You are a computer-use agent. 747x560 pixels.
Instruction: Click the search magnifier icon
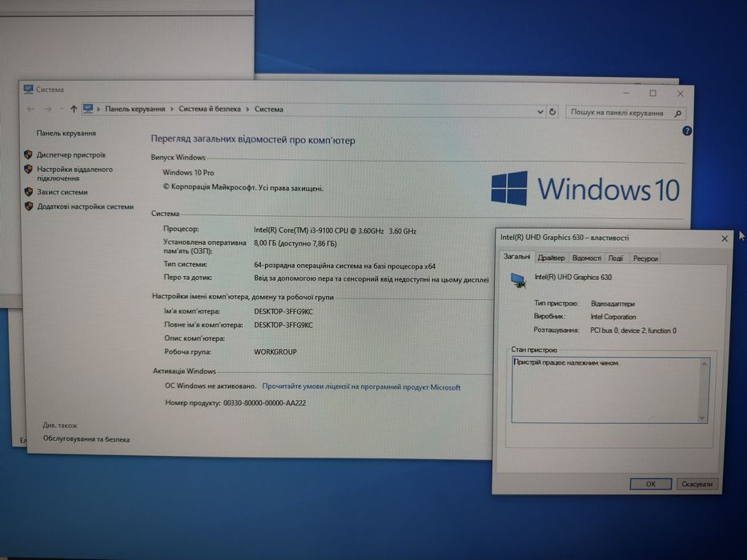click(x=678, y=114)
